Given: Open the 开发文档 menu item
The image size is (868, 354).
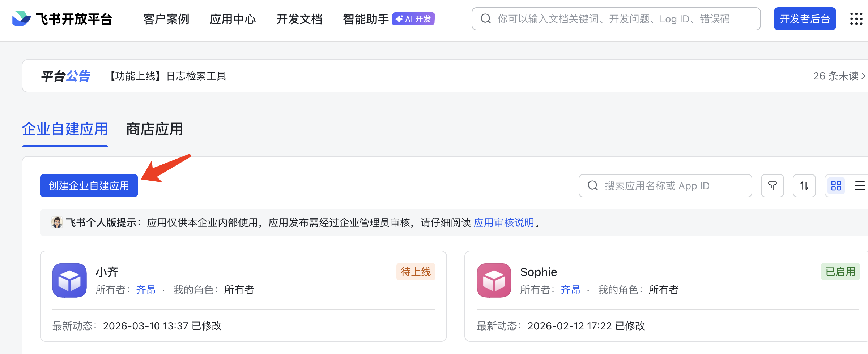Looking at the screenshot, I should pos(299,19).
